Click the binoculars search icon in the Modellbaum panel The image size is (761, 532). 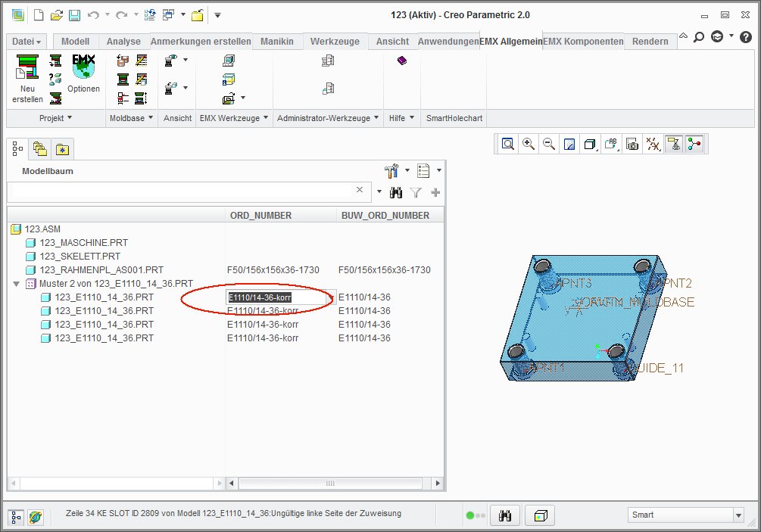(x=395, y=192)
